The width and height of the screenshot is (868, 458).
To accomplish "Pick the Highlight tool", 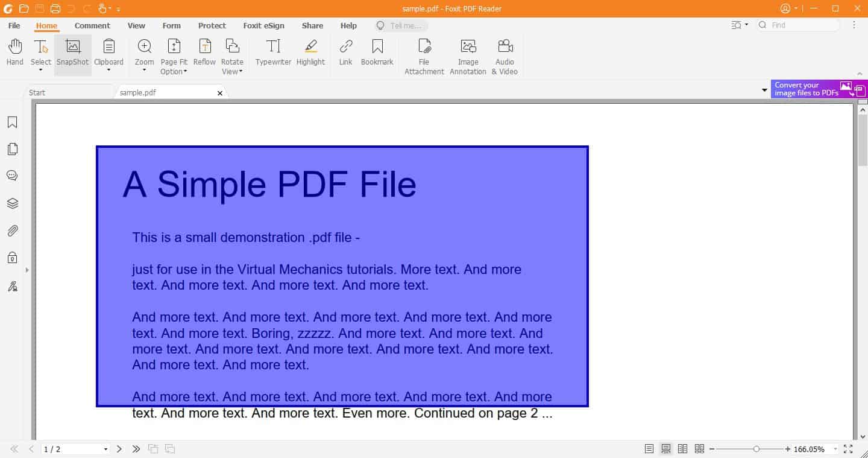I will point(310,52).
